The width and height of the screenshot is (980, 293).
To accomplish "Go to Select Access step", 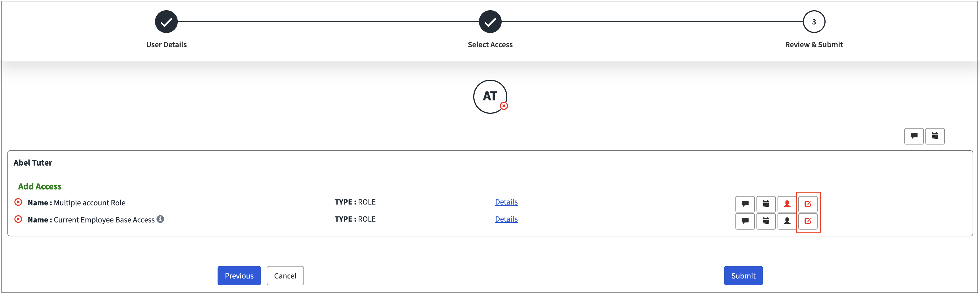I will coord(490,22).
